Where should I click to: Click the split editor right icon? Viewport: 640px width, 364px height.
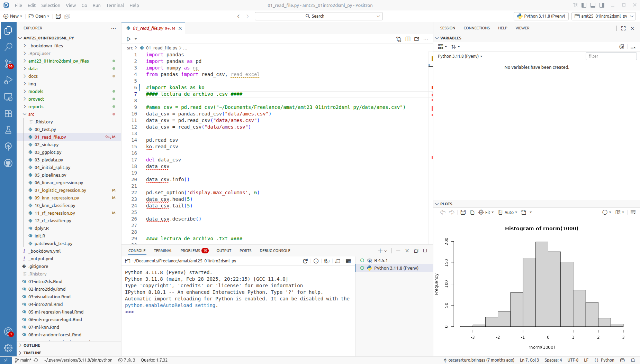coord(408,39)
